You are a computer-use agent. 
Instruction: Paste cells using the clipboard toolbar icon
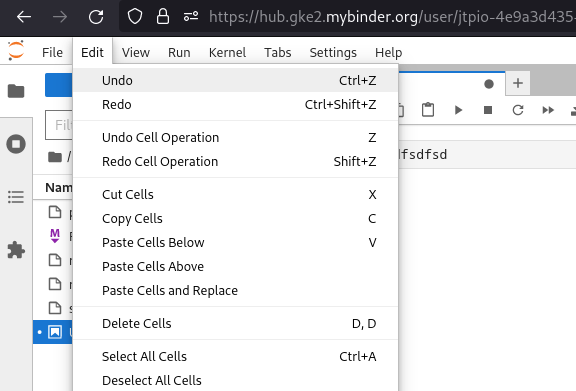point(428,110)
